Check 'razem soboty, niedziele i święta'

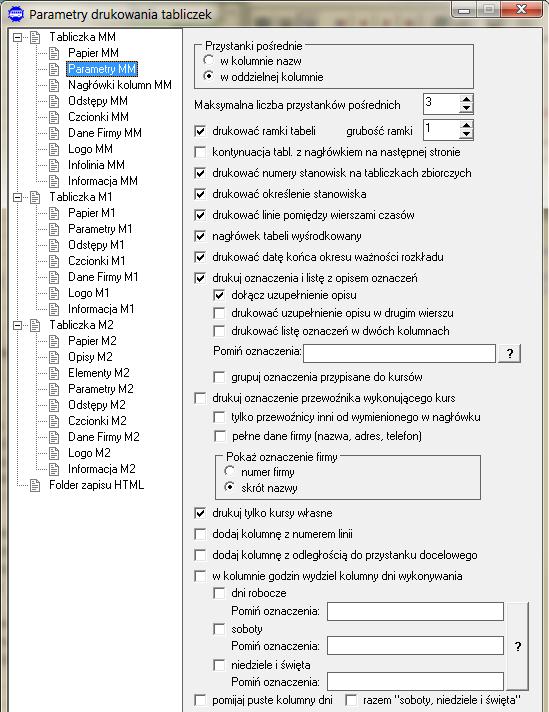click(x=351, y=700)
